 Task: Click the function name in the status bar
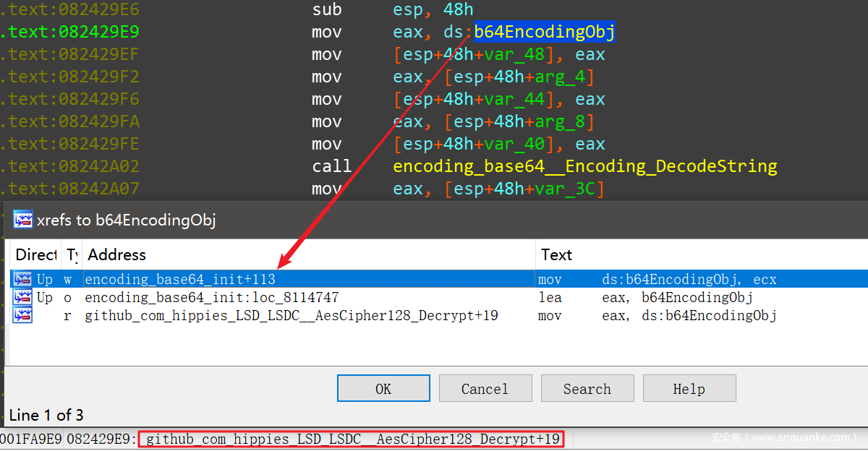pyautogui.click(x=353, y=439)
